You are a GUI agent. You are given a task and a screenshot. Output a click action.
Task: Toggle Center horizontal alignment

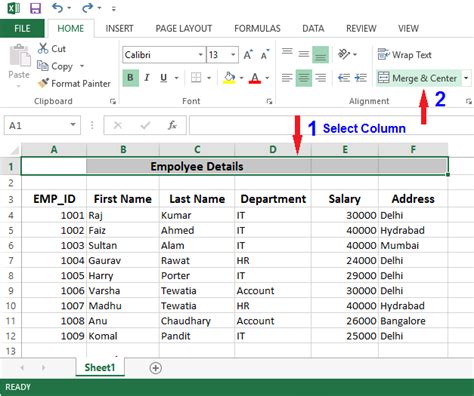point(304,78)
